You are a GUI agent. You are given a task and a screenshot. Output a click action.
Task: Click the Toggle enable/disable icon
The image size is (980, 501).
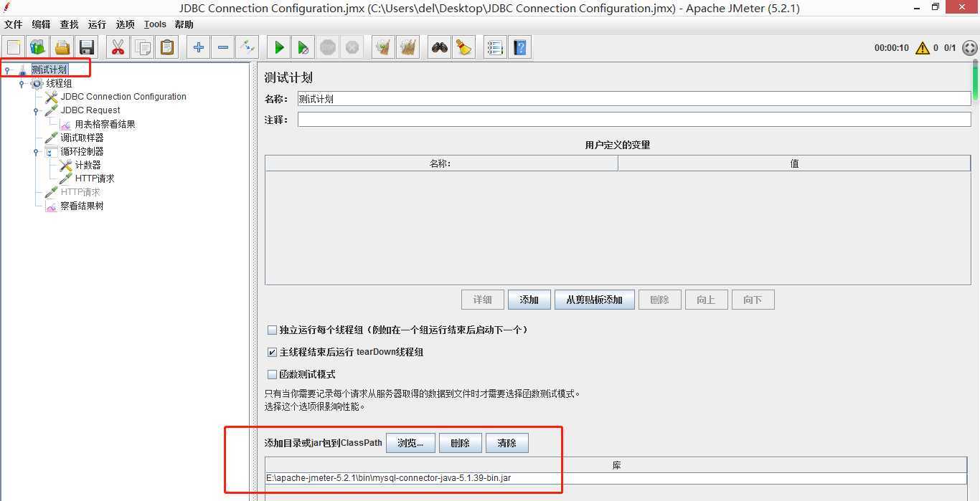[248, 47]
